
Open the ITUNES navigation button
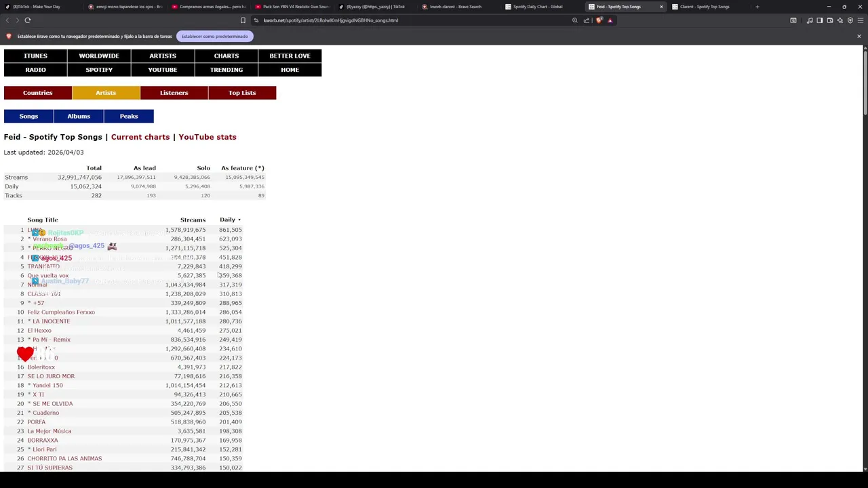[x=35, y=56]
